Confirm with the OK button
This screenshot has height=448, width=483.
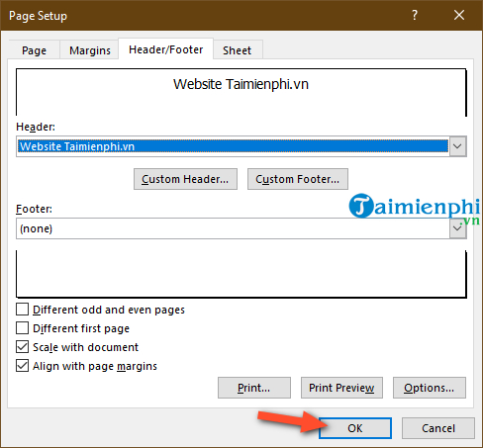point(355,428)
